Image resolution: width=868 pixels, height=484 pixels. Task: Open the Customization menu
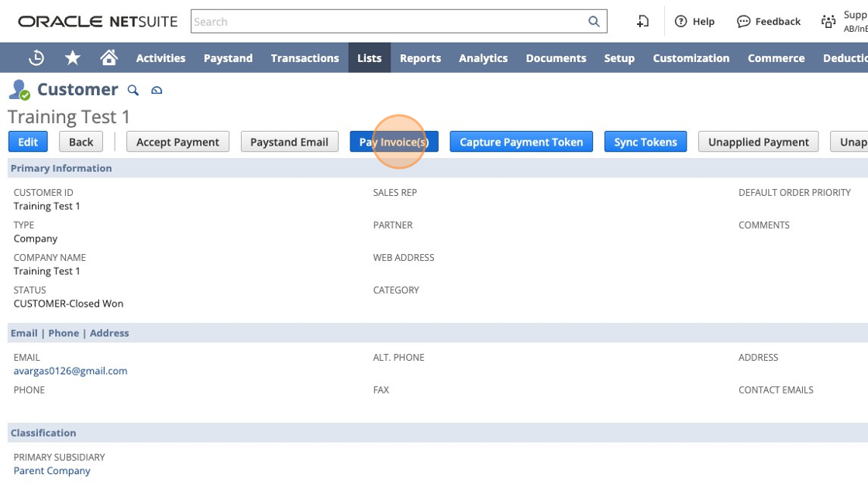[x=691, y=58]
